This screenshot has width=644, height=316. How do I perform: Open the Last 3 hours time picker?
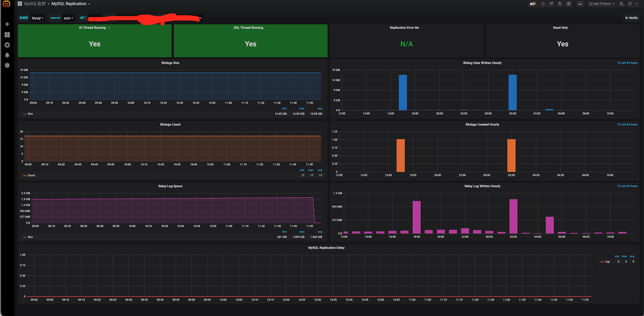point(602,4)
